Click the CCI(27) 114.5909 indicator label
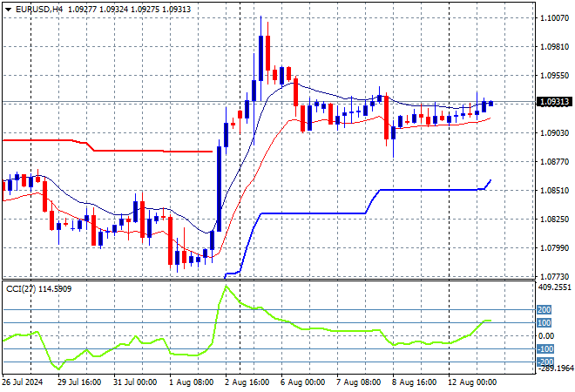 pyautogui.click(x=38, y=289)
